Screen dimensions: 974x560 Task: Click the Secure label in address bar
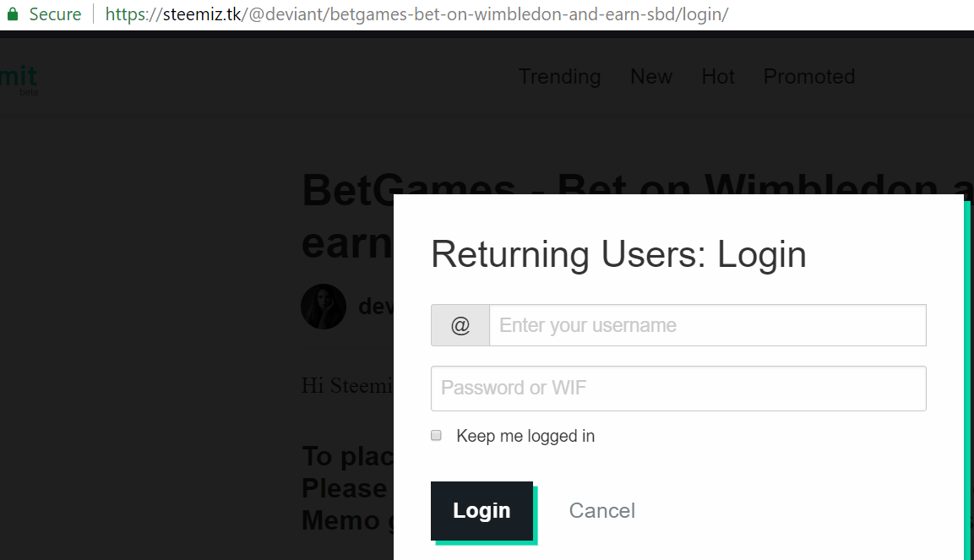pos(55,14)
